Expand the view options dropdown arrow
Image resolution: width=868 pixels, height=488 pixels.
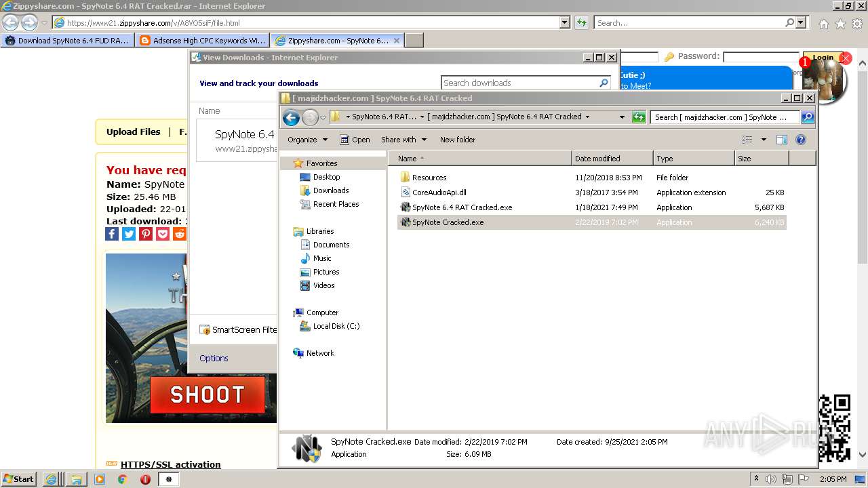click(x=764, y=140)
